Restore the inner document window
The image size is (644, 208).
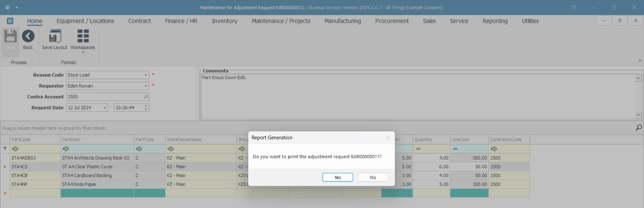click(x=620, y=21)
